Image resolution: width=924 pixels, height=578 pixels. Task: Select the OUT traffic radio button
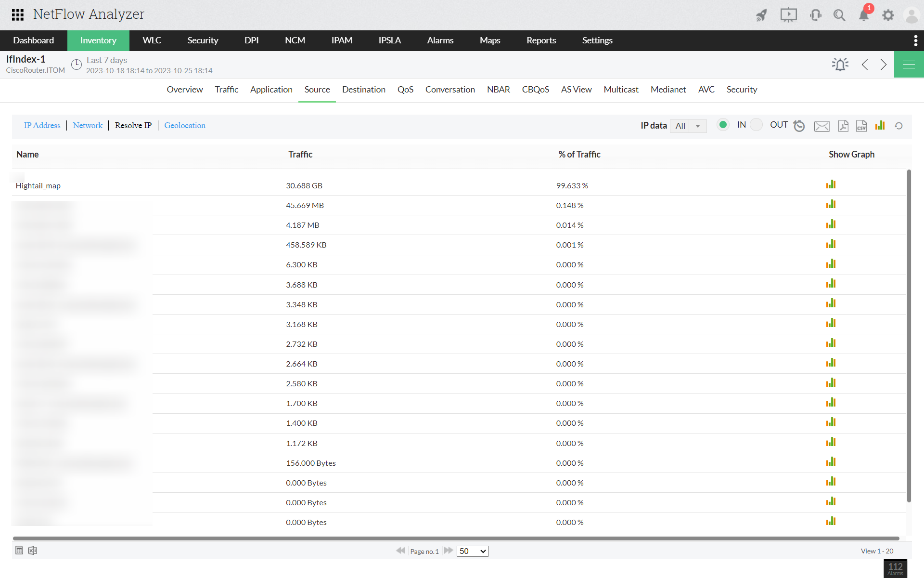pyautogui.click(x=757, y=125)
